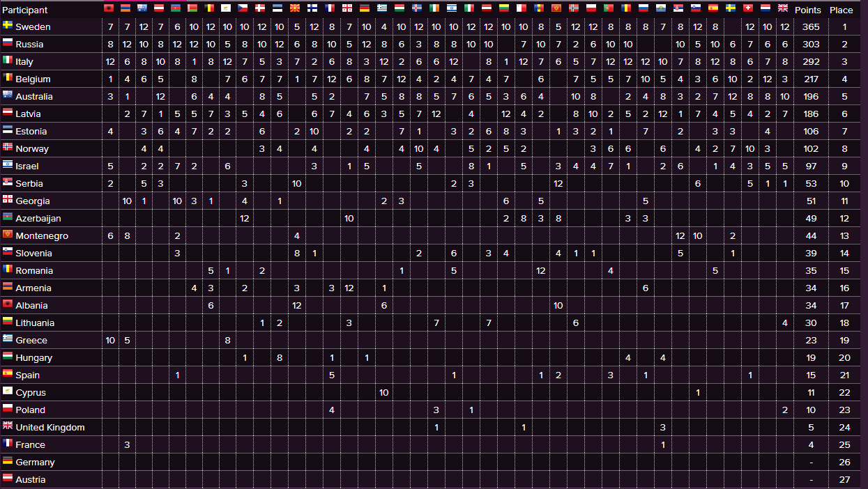This screenshot has width=868, height=489.
Task: Select the Hungary participant name
Action: (33, 357)
